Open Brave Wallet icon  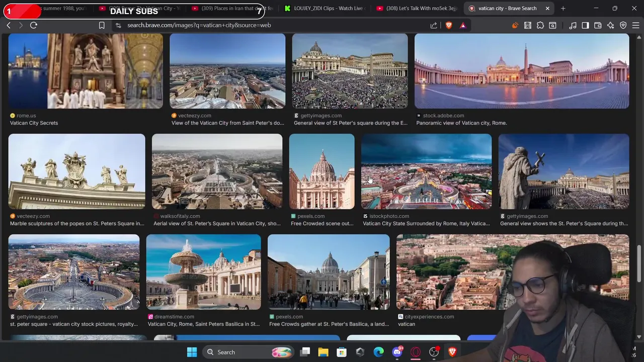pos(598,25)
